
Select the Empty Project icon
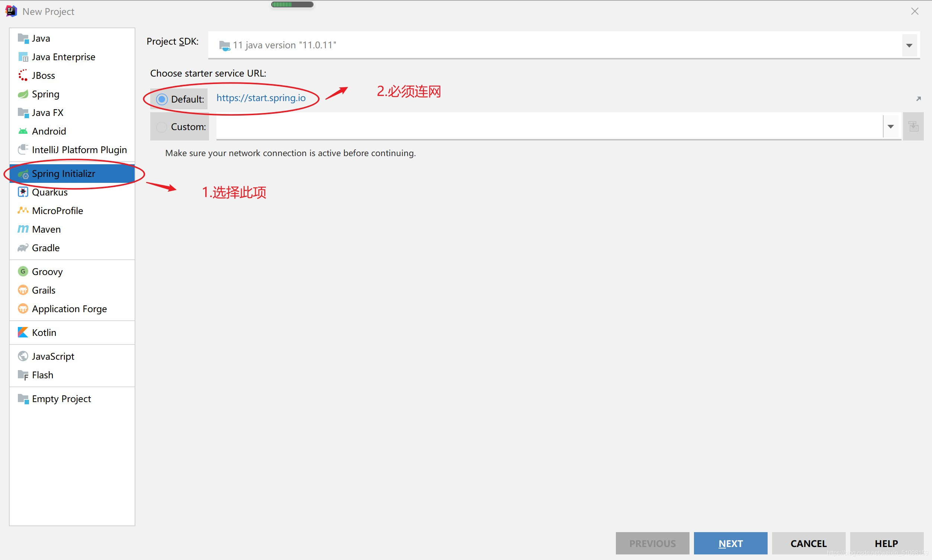(x=23, y=399)
